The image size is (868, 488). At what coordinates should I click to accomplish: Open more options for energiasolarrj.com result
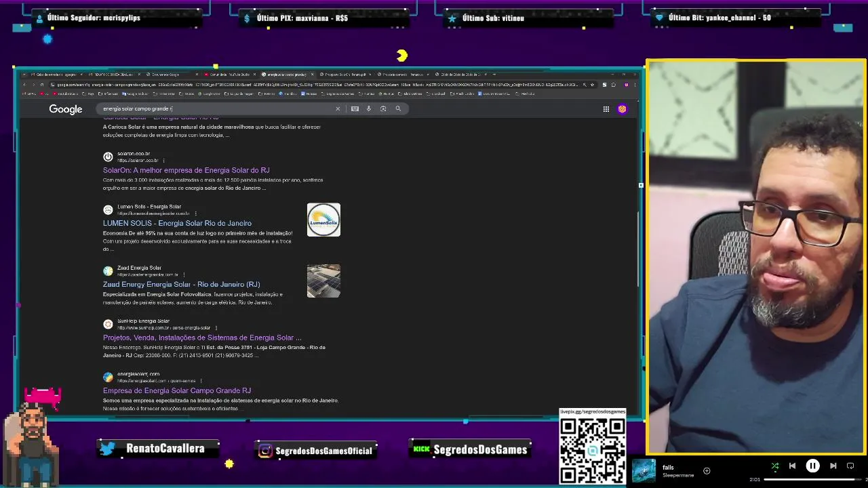[x=201, y=381]
